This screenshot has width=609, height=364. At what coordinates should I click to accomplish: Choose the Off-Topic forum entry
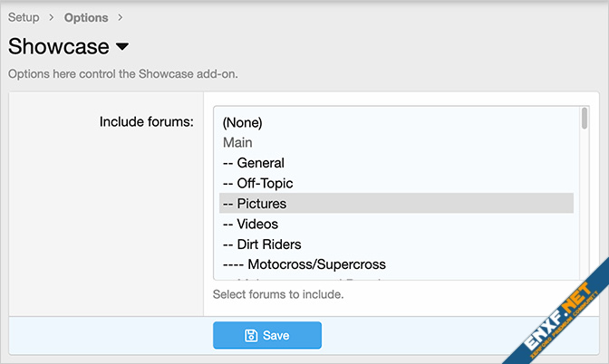(257, 183)
